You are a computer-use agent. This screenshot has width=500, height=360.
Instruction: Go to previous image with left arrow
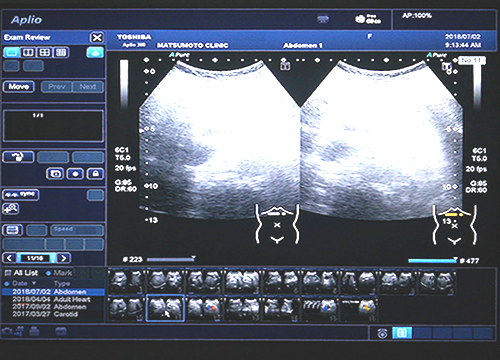click(9, 258)
